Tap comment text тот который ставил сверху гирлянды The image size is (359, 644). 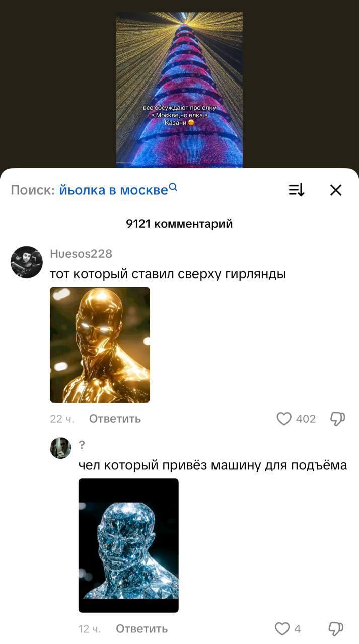tap(168, 274)
